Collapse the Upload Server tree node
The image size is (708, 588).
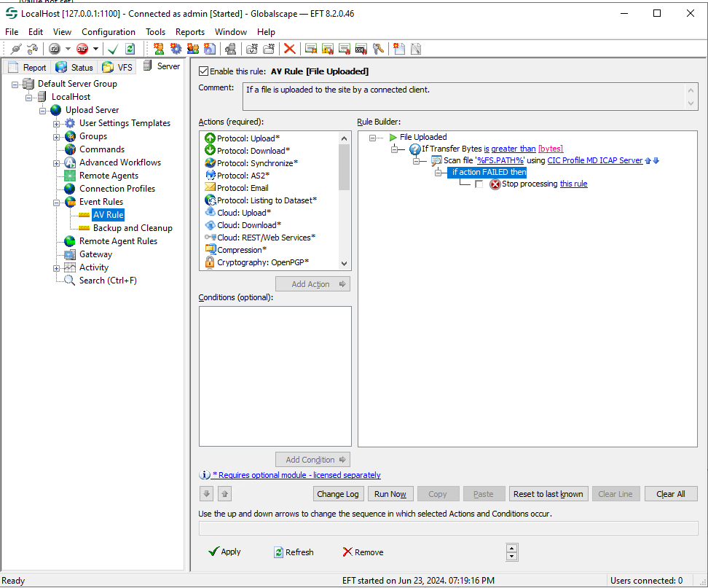(x=42, y=111)
